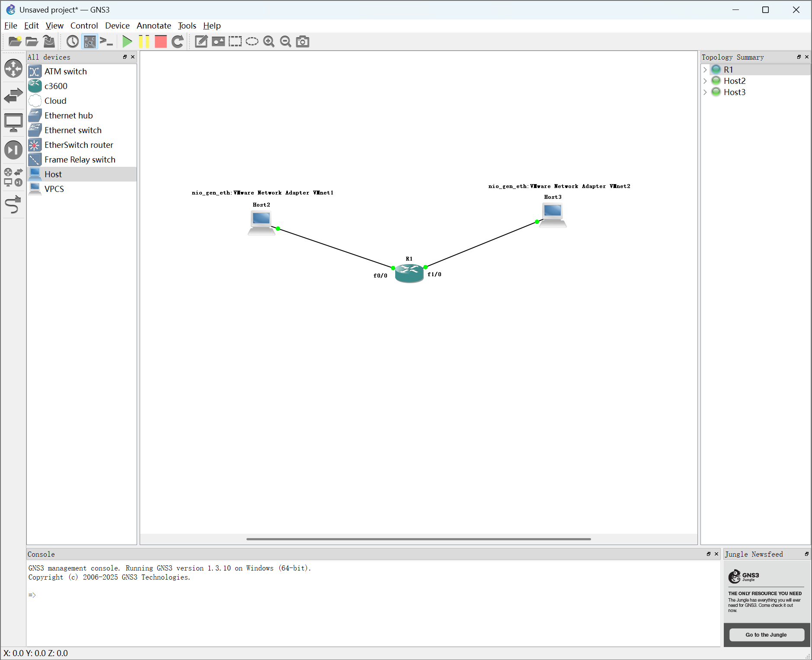The image size is (812, 660).
Task: Expand Host2 in Topology Summary
Action: [x=705, y=81]
